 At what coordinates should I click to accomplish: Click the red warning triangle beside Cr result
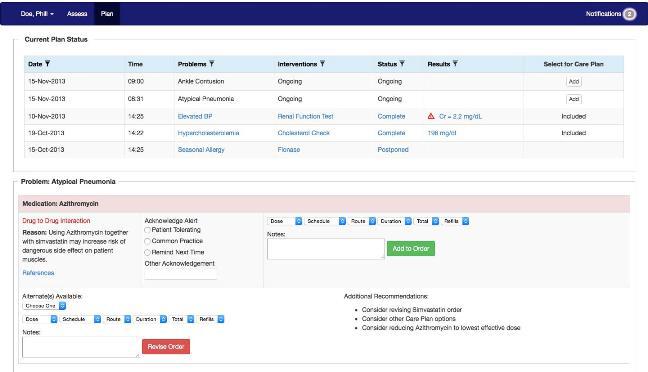tap(431, 116)
